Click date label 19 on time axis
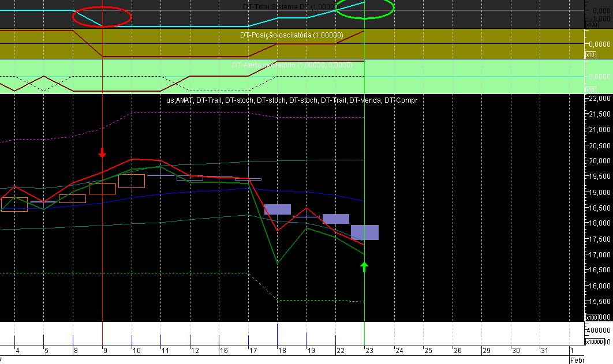The height and width of the screenshot is (364, 613). click(311, 351)
